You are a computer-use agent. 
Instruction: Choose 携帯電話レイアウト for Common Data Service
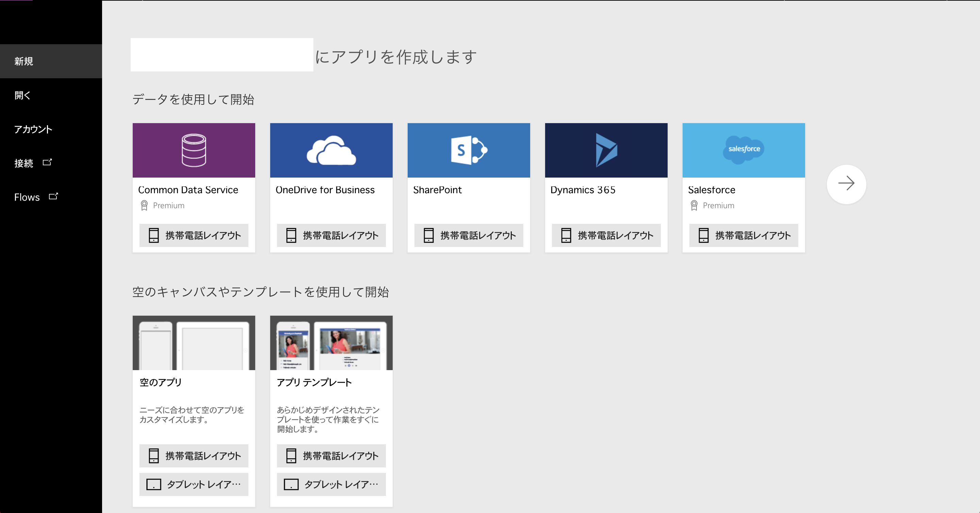[x=194, y=235]
